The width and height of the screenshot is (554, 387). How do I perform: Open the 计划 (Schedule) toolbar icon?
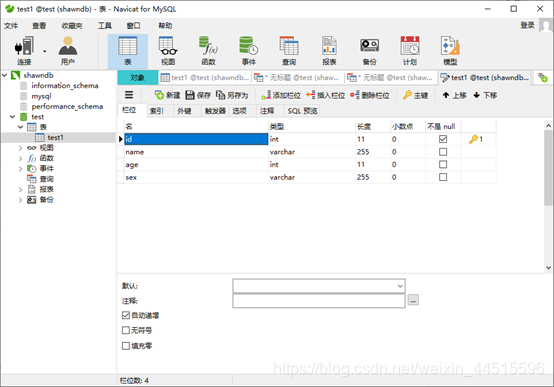point(410,51)
